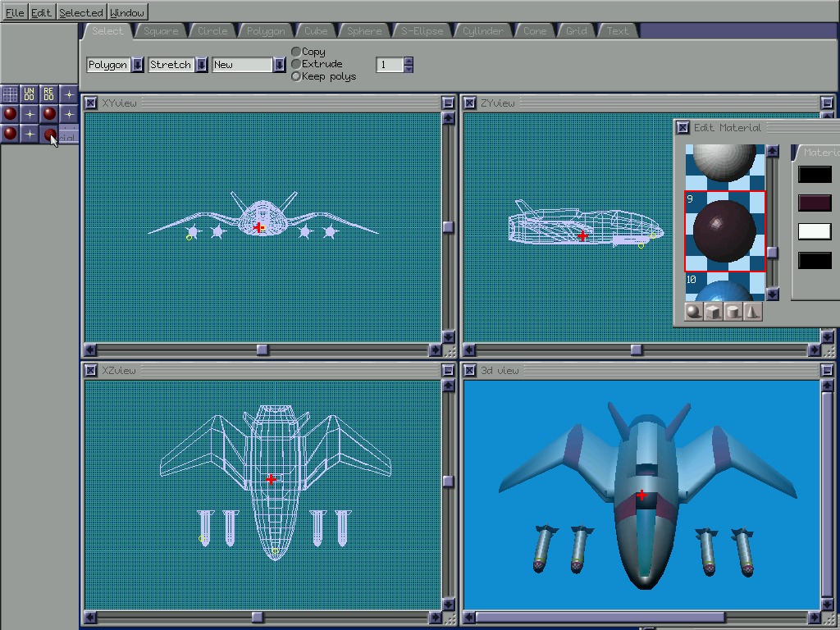Switch to the Cylinder tab
The image size is (840, 630).
point(482,31)
